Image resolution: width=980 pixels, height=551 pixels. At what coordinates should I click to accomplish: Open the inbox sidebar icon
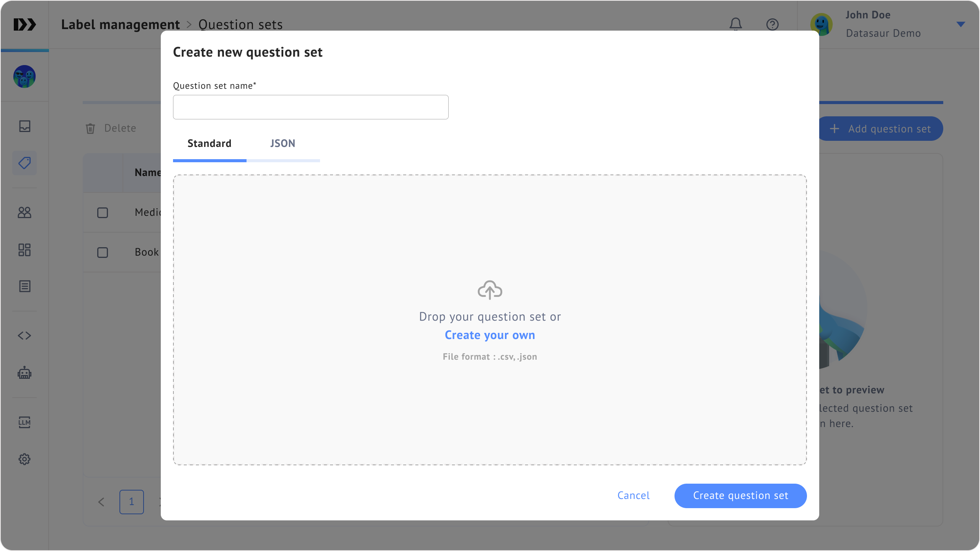tap(24, 126)
